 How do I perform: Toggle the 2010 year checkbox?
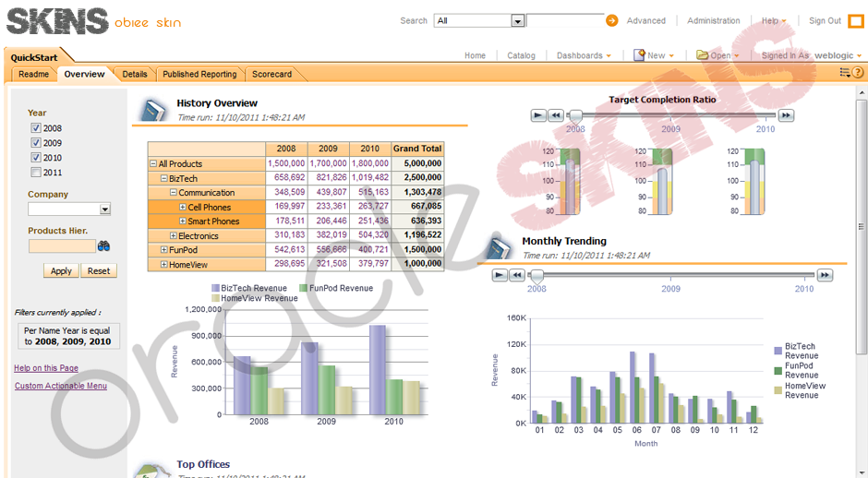pyautogui.click(x=36, y=158)
